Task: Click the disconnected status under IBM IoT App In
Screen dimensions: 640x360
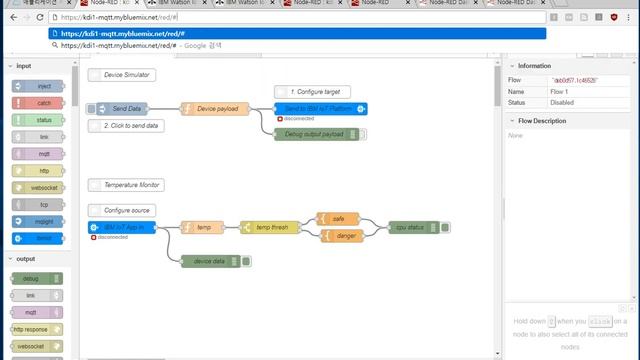Action: coord(109,237)
